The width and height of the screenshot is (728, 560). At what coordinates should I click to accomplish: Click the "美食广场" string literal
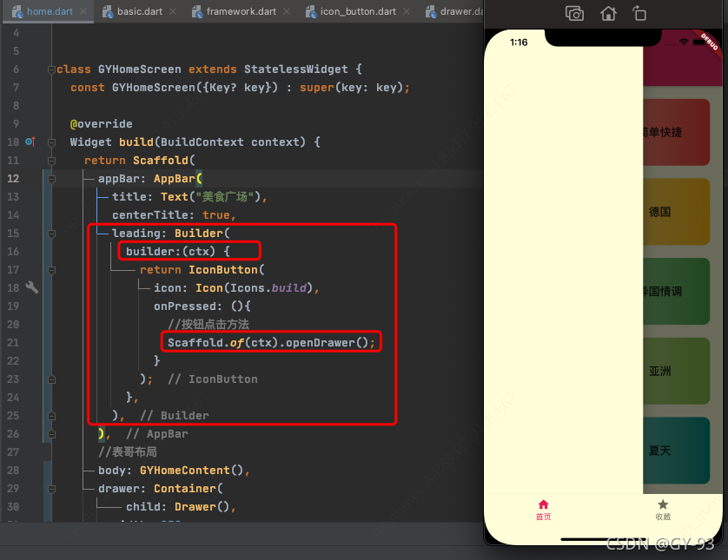[x=225, y=197]
